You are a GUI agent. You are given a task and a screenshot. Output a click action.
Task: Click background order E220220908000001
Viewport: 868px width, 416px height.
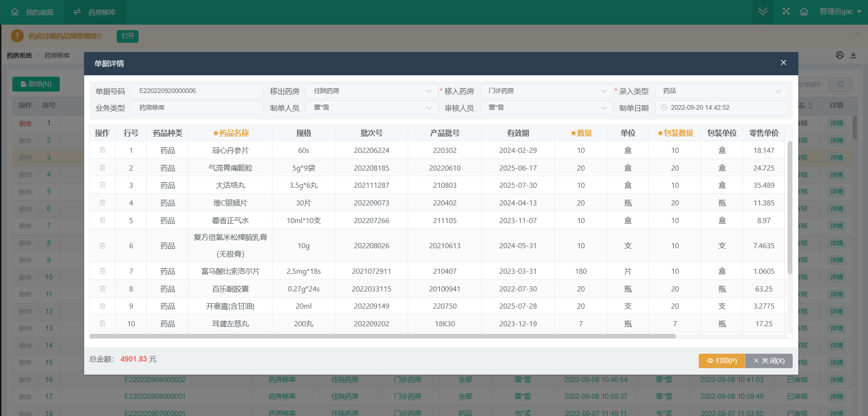(x=155, y=396)
